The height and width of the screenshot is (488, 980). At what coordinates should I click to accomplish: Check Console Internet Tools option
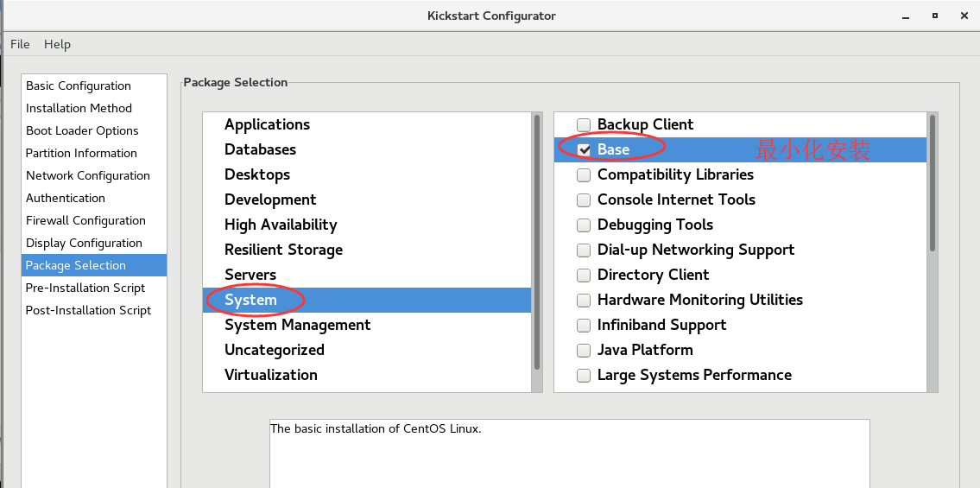pyautogui.click(x=584, y=200)
